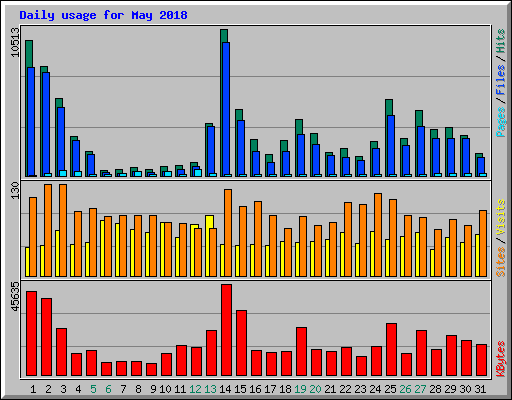Click day label 24 on the x-axis
This screenshot has width=512, height=400.
[x=375, y=389]
